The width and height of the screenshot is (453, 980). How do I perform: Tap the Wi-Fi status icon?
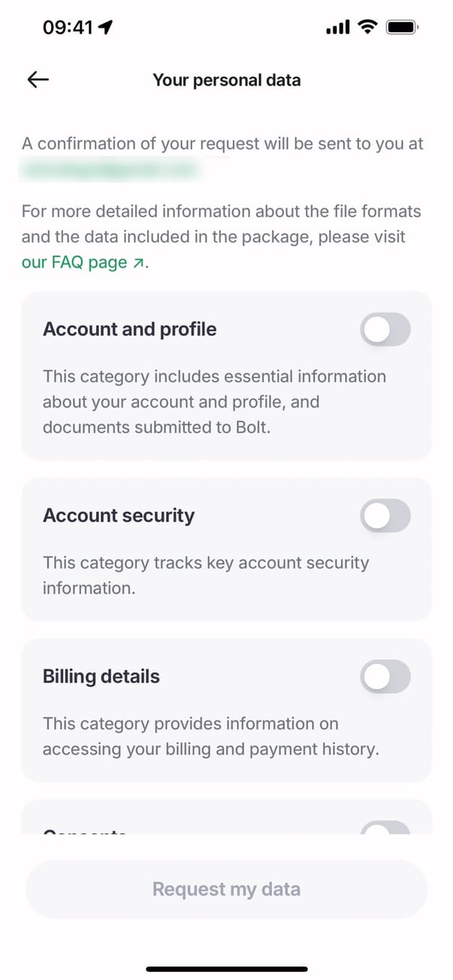pyautogui.click(x=367, y=28)
